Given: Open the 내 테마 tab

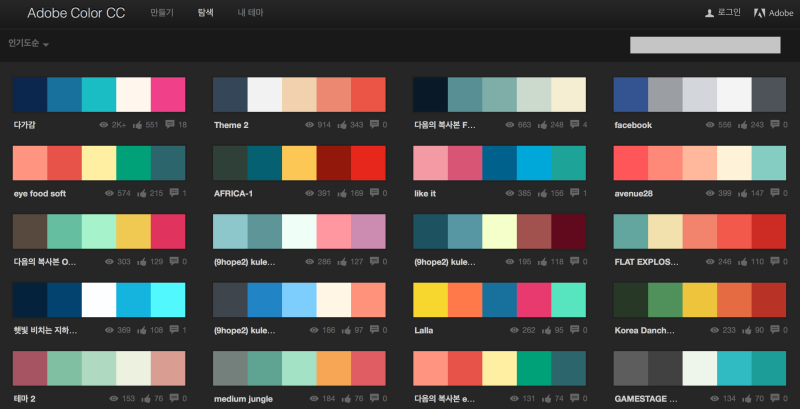Looking at the screenshot, I should pos(251,13).
